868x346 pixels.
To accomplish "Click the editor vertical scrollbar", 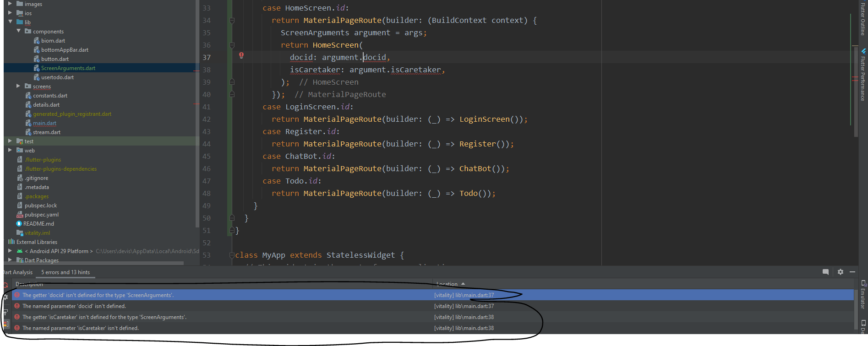I will click(855, 92).
